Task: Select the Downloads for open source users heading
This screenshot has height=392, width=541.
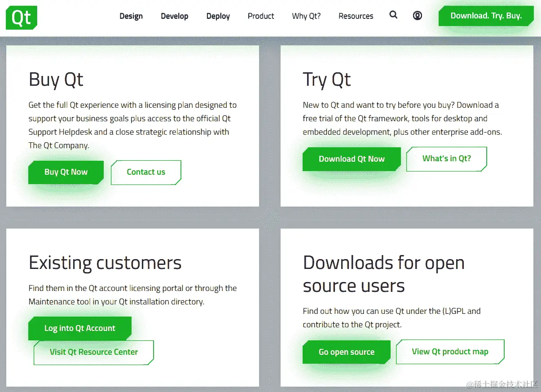Action: (384, 274)
